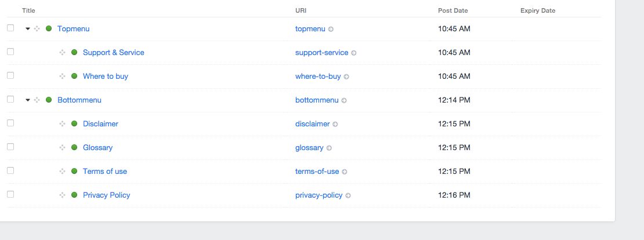Open the Terms of use entry

click(105, 172)
